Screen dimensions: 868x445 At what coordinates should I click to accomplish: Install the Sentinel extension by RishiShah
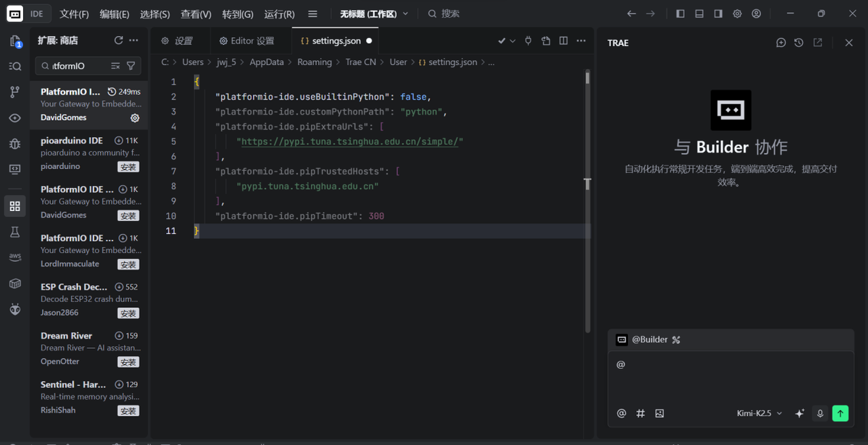128,411
